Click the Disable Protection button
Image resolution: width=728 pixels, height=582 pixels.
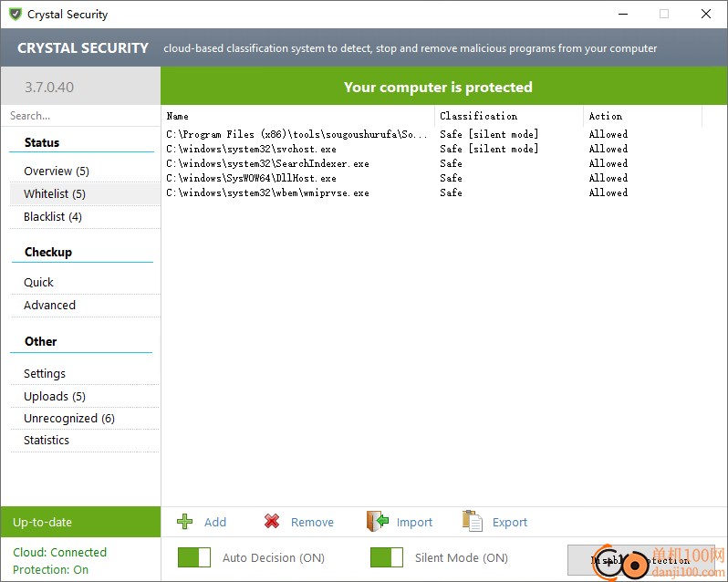[641, 560]
